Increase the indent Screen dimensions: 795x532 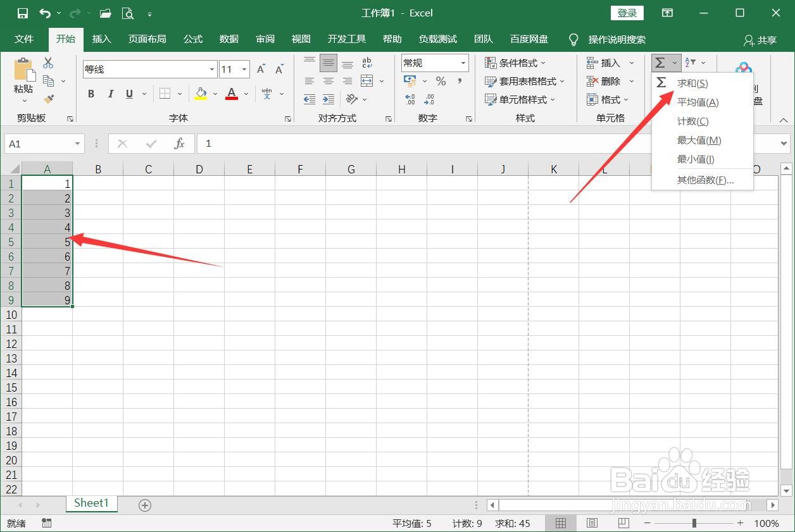[x=329, y=99]
